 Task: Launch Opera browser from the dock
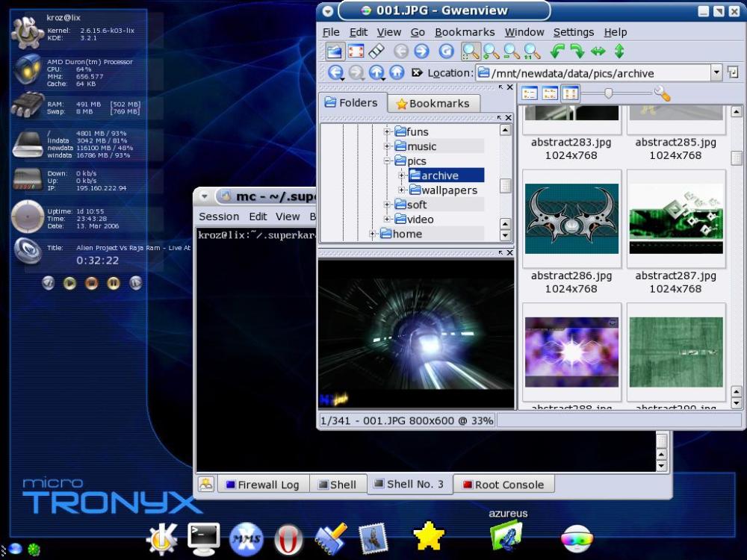pos(288,541)
